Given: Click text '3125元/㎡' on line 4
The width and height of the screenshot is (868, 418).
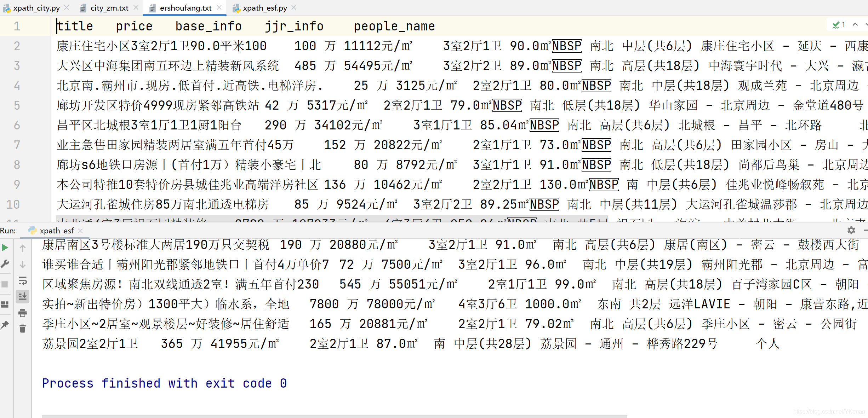Looking at the screenshot, I should pyautogui.click(x=427, y=86).
